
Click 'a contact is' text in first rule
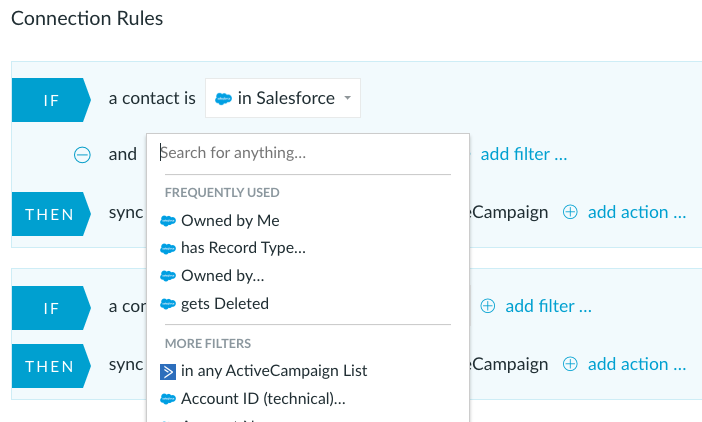pyautogui.click(x=152, y=98)
